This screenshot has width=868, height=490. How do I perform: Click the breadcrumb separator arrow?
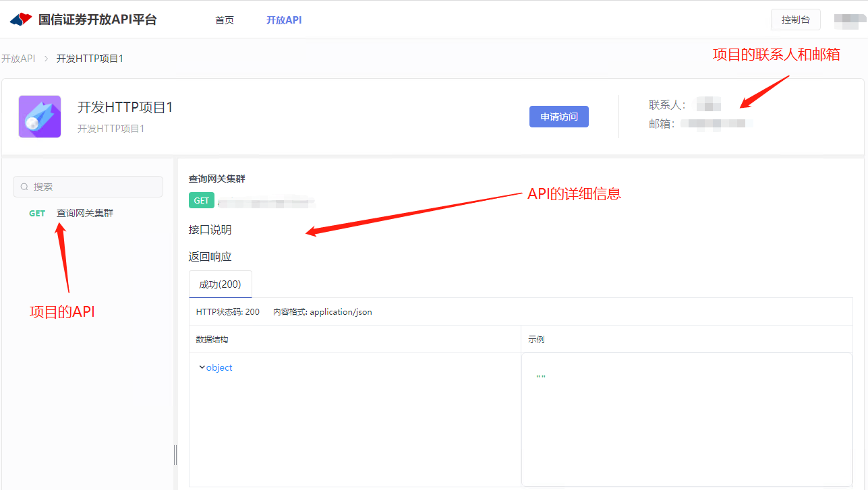pyautogui.click(x=46, y=59)
